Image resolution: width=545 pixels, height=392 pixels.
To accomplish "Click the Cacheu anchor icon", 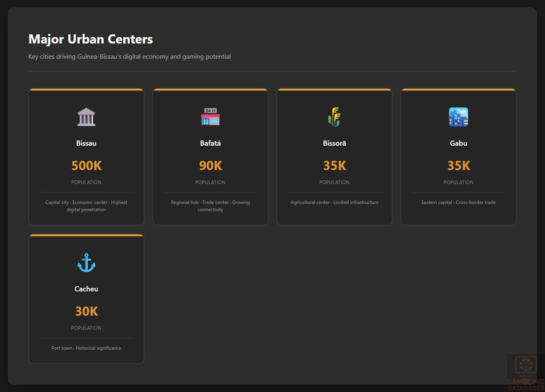I will (86, 263).
